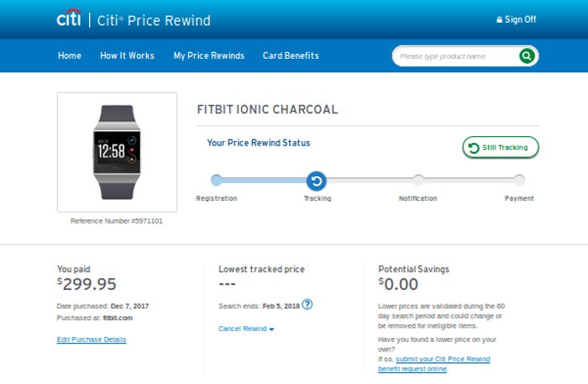Select the Dec 7, 2017 purchase date
The width and height of the screenshot is (588, 384).
(x=129, y=306)
